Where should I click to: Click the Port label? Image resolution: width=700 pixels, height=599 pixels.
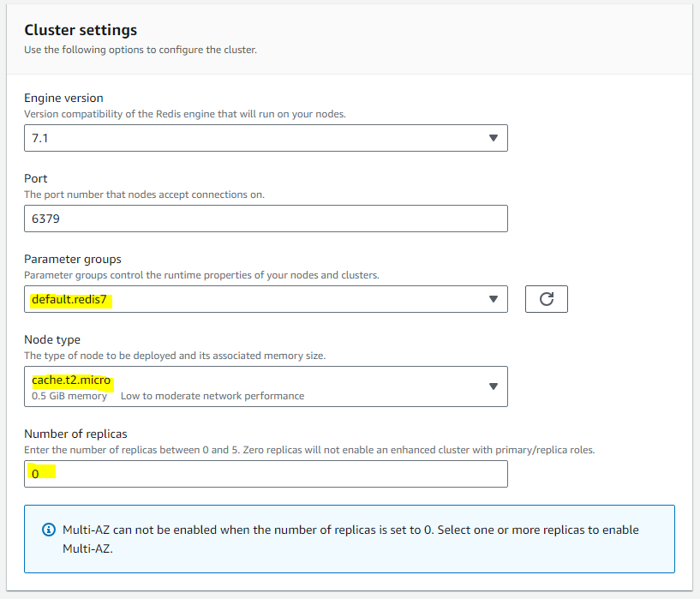36,178
